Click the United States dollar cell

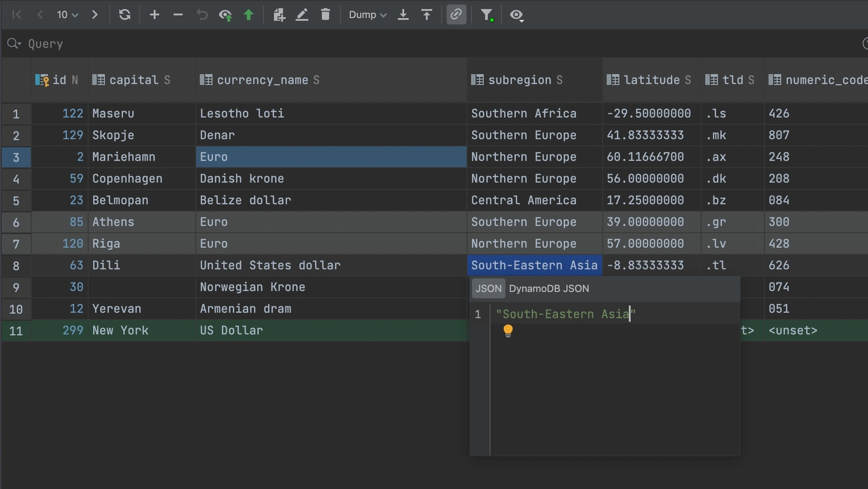pos(331,265)
